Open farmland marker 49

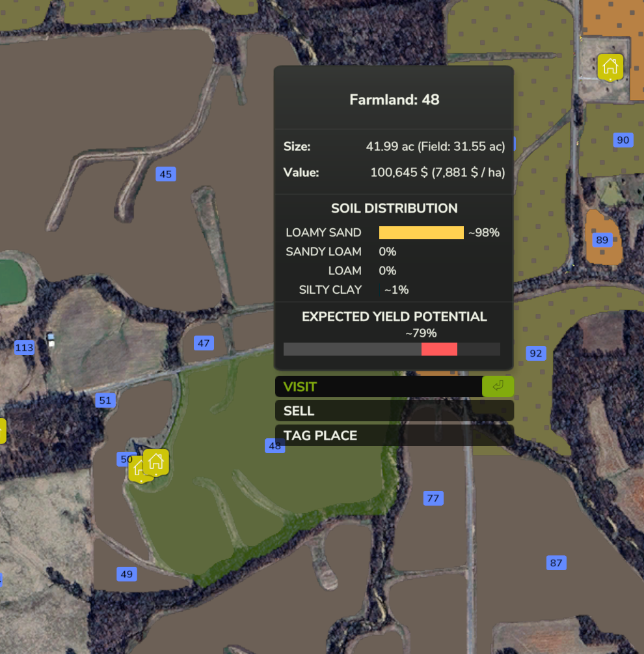[x=126, y=574]
